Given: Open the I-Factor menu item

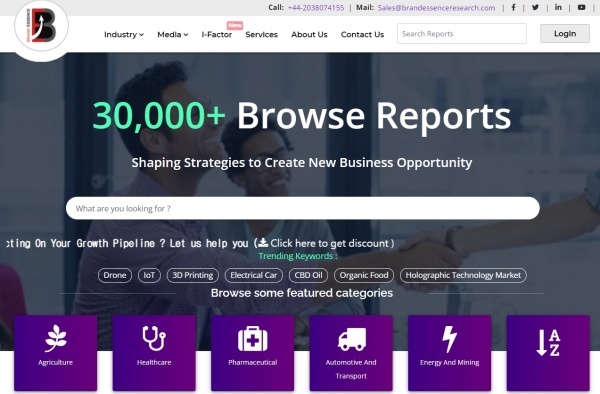Looking at the screenshot, I should [x=217, y=34].
